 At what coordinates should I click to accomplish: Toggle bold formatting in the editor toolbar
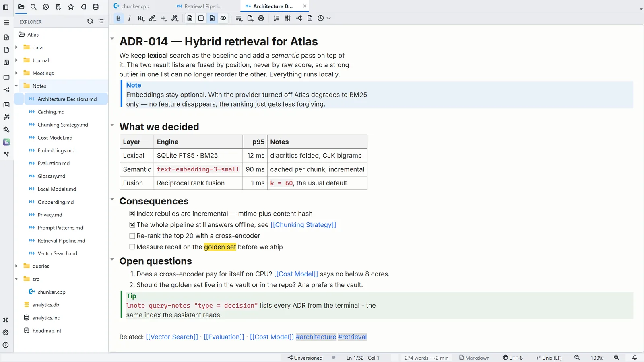coord(118,18)
